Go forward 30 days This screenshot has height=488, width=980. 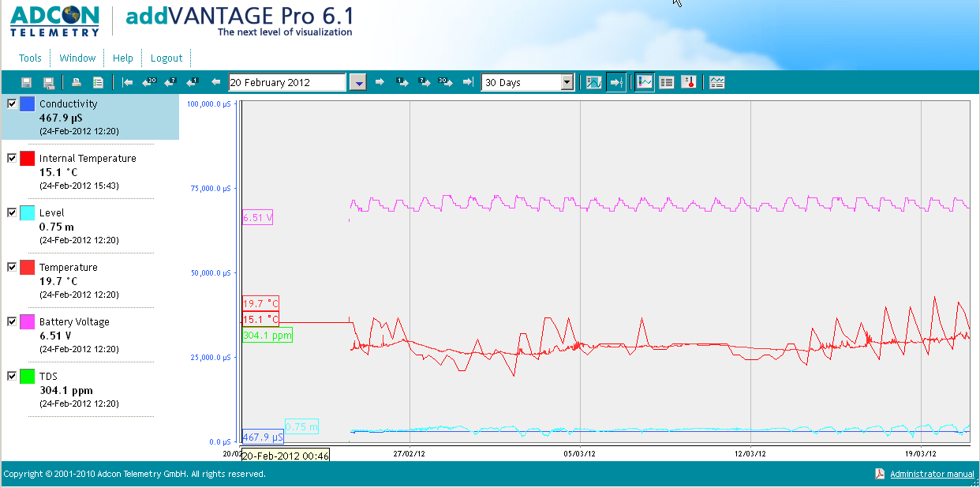click(x=446, y=82)
